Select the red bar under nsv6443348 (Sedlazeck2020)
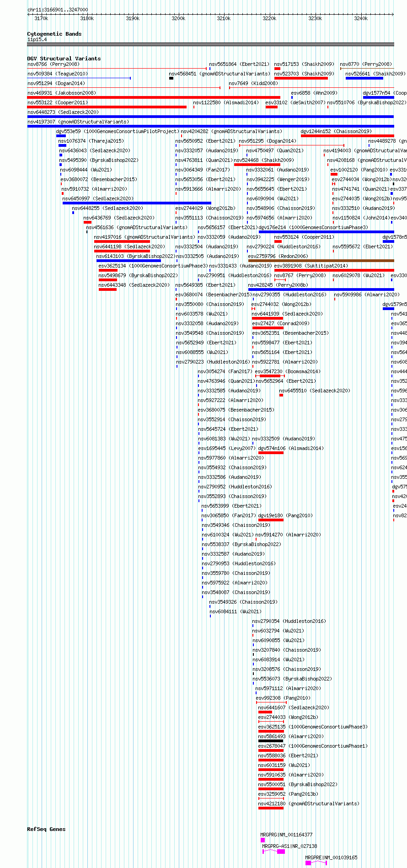Image resolution: width=407 pixels, height=868 pixels. (x=108, y=289)
